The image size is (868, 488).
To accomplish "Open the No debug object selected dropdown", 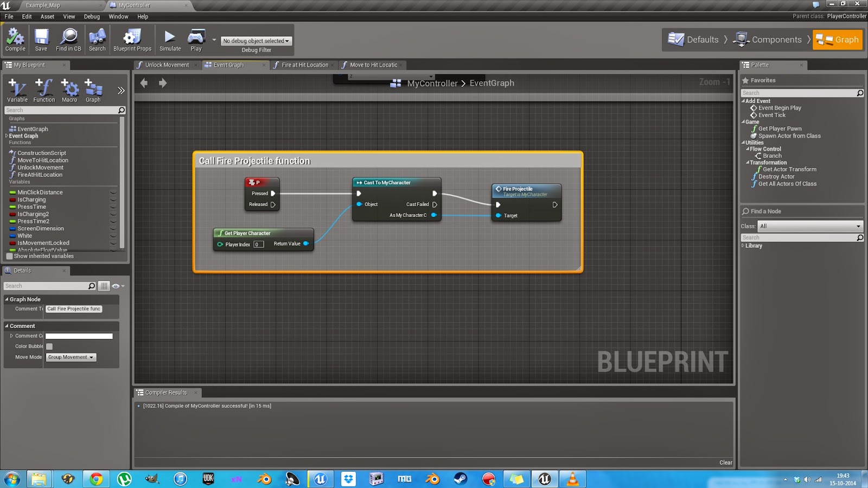I will tap(256, 41).
